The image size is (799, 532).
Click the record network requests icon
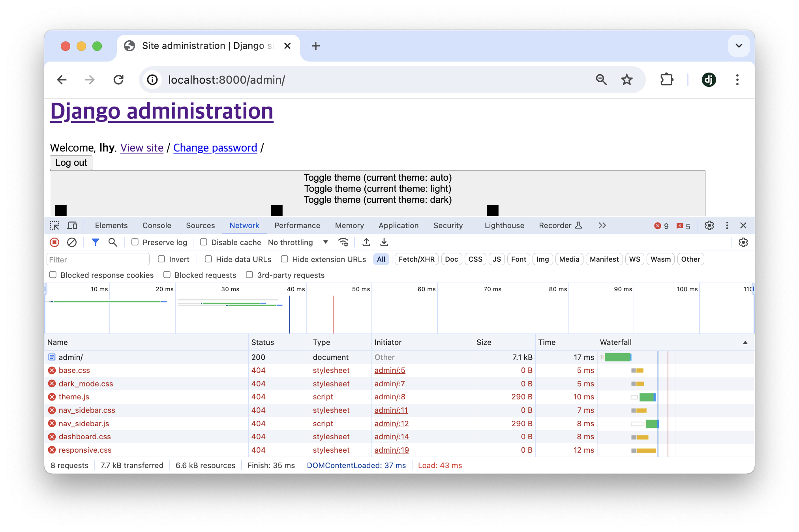(x=54, y=242)
